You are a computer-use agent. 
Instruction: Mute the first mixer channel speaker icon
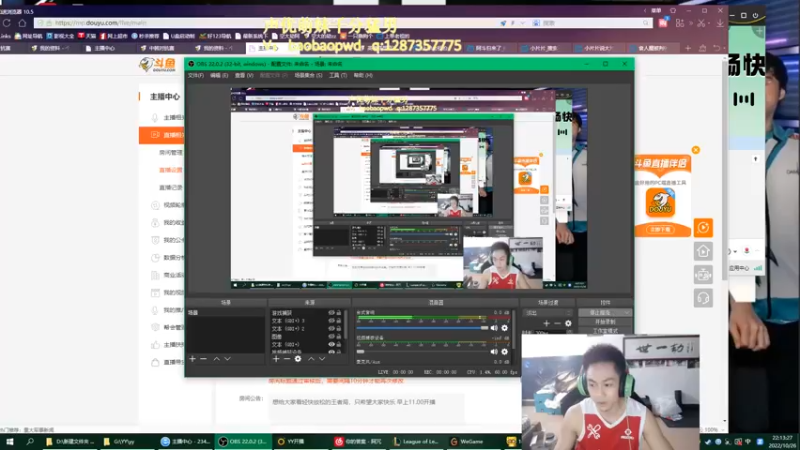point(494,328)
